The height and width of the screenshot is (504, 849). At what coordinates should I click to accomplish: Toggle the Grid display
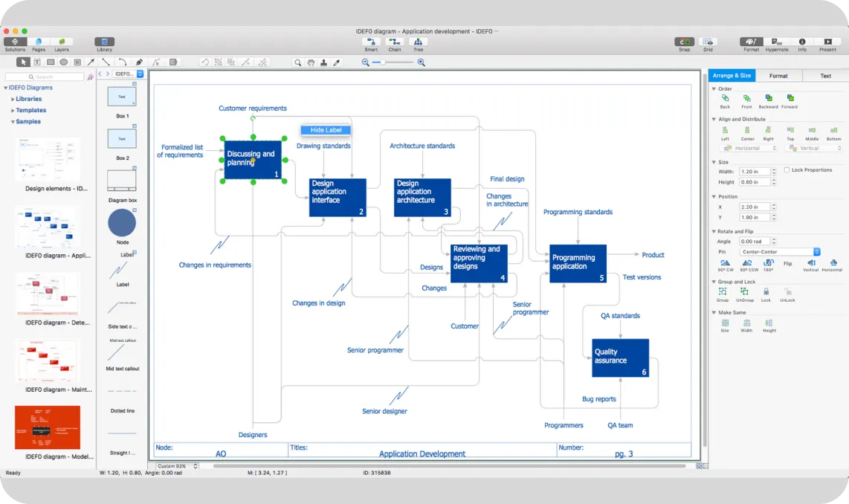(x=708, y=42)
